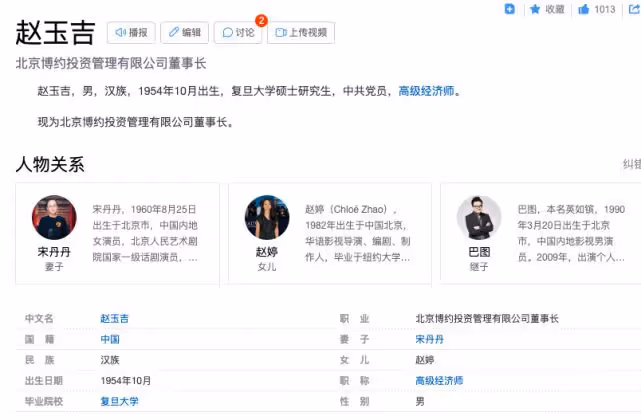Click the 1013 like count
The width and height of the screenshot is (641, 420).
605,9
